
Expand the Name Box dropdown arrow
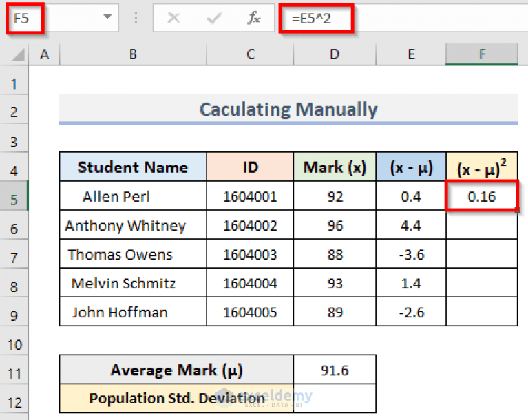click(x=107, y=17)
